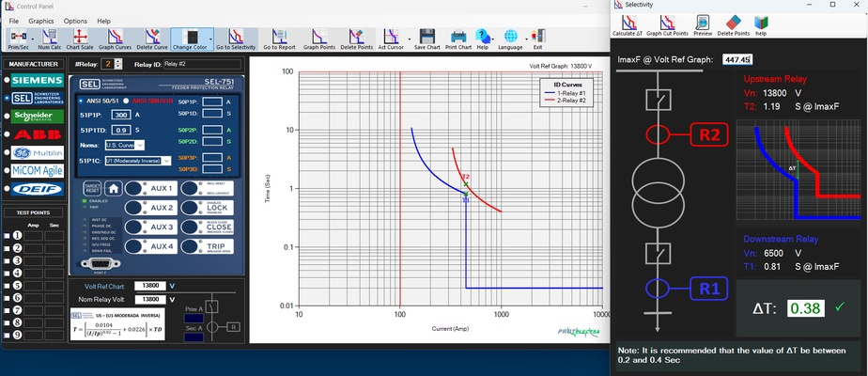
Task: Click the Target Reset relay button
Action: pos(92,188)
